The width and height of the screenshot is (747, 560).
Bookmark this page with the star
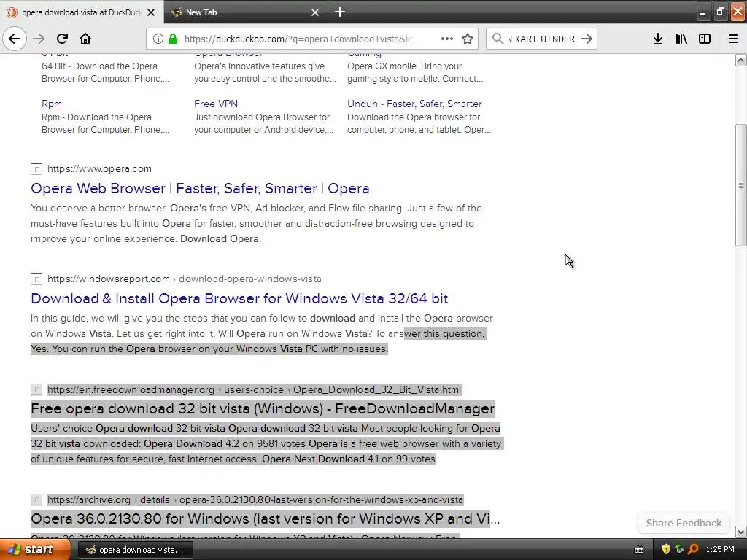468,39
